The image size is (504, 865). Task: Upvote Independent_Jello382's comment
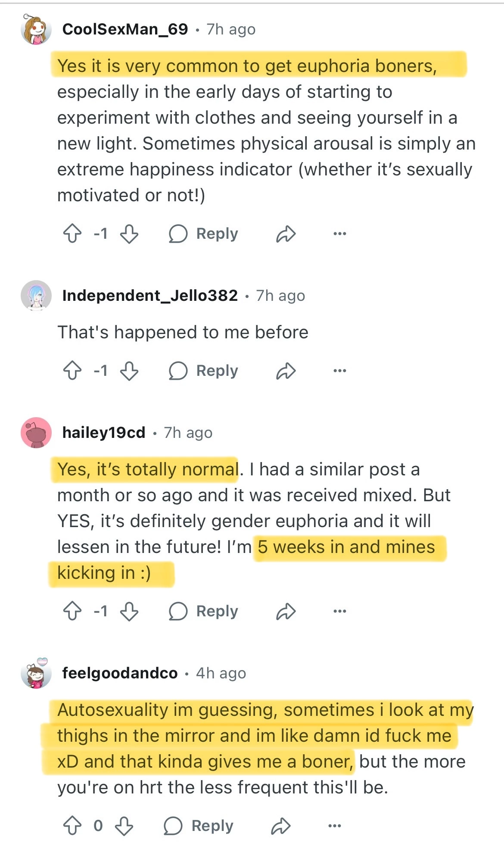point(72,371)
